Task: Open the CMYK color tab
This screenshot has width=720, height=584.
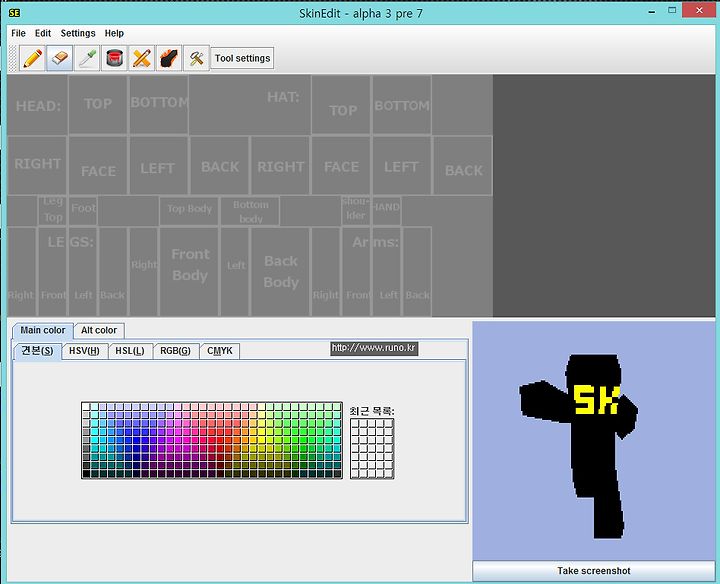Action: [x=219, y=351]
